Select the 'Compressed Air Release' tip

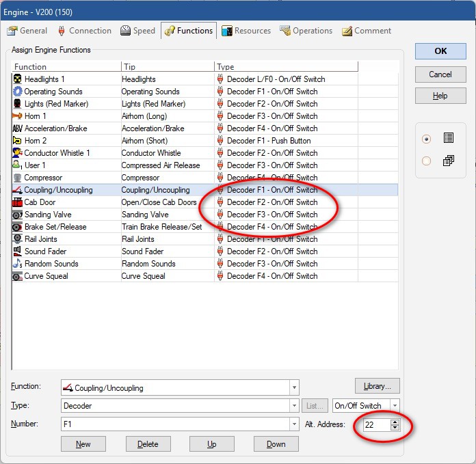(x=161, y=165)
